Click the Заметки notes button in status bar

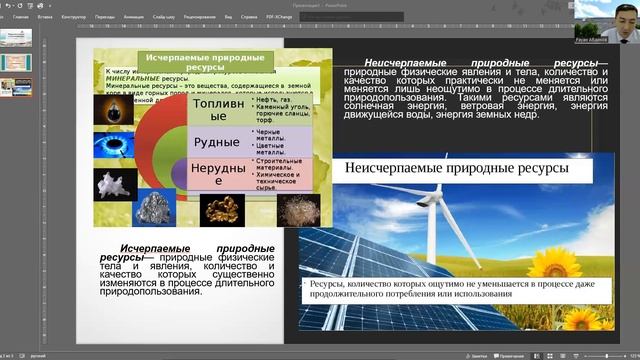476,356
